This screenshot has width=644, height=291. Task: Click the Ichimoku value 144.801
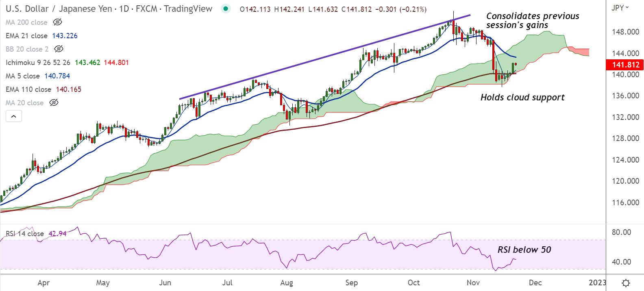coord(116,63)
